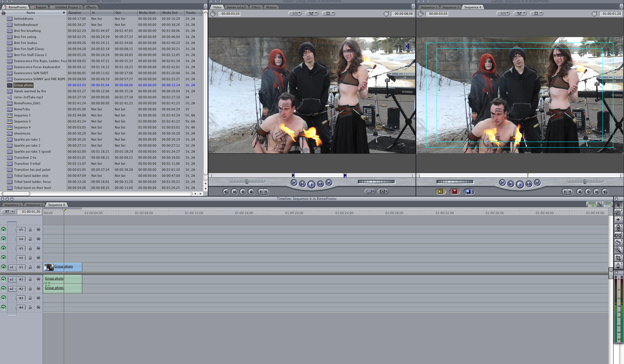Sort Browser by Duration column header

[x=79, y=13]
